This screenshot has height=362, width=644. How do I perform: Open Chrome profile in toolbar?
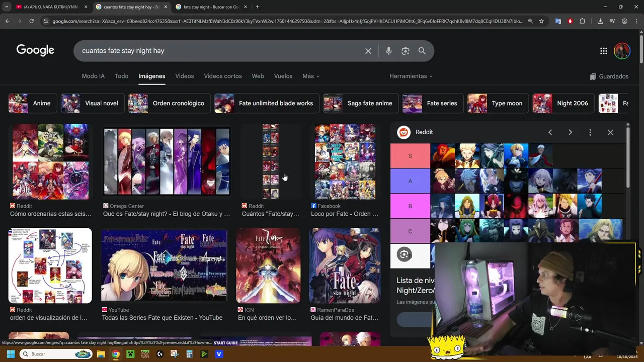coord(624,21)
